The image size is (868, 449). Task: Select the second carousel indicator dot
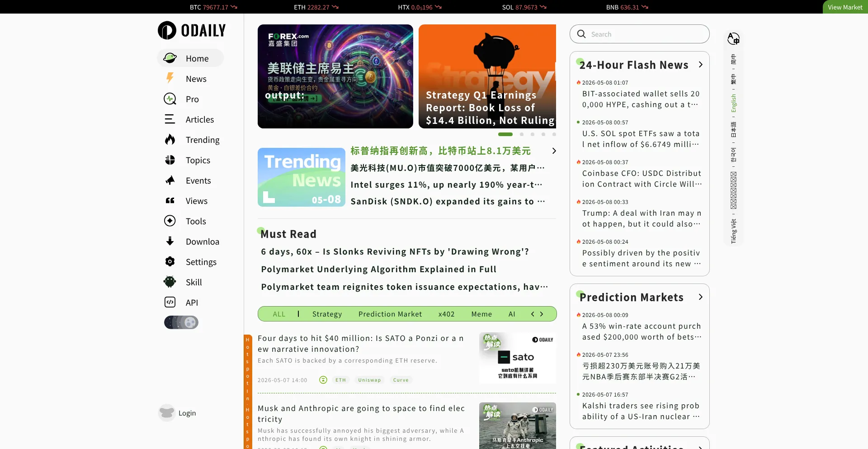tap(522, 134)
